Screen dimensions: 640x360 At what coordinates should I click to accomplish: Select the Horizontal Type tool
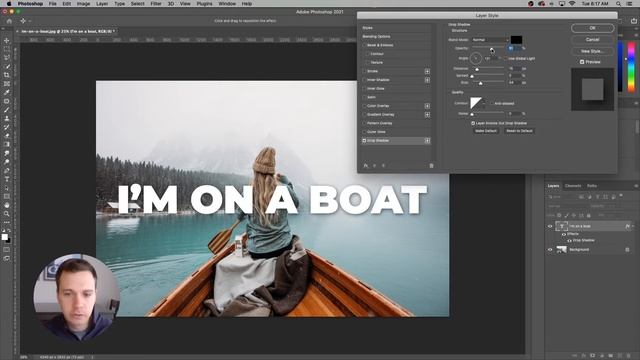coord(7,179)
